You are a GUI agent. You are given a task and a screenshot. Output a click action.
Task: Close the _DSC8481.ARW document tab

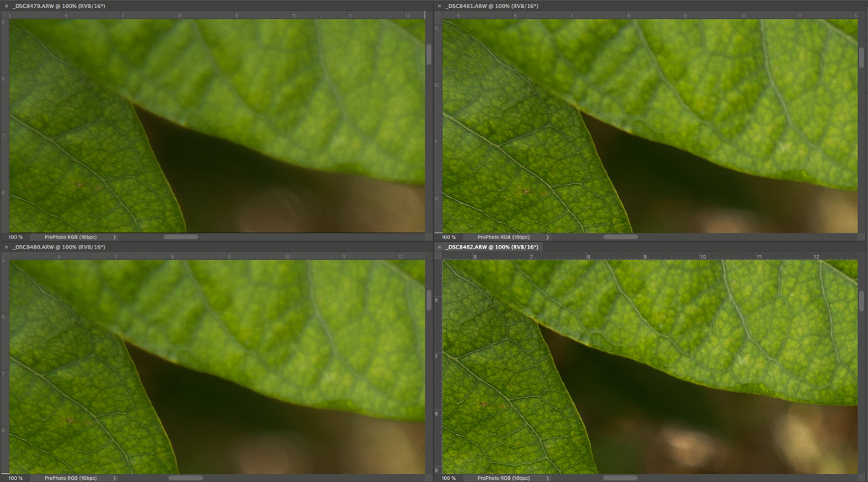click(x=439, y=6)
